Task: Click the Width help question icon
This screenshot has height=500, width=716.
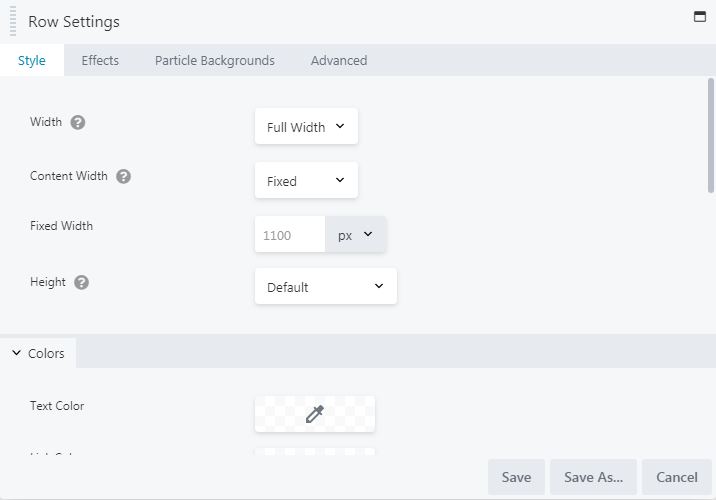Action: [x=78, y=123]
